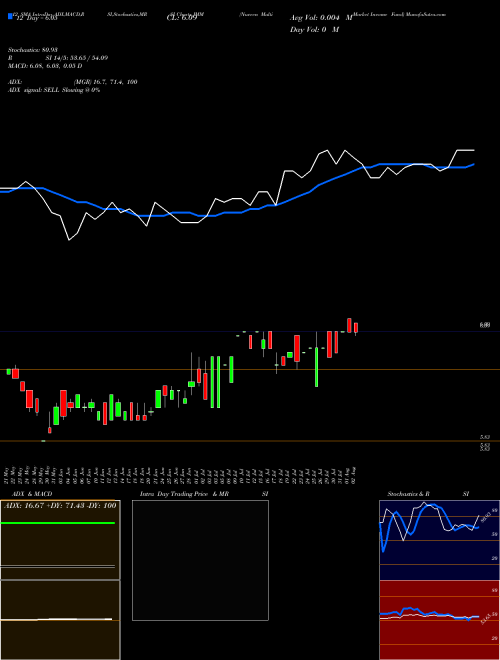Click the red RSI chart panel
Screen dimensions: 500x660
point(439,620)
